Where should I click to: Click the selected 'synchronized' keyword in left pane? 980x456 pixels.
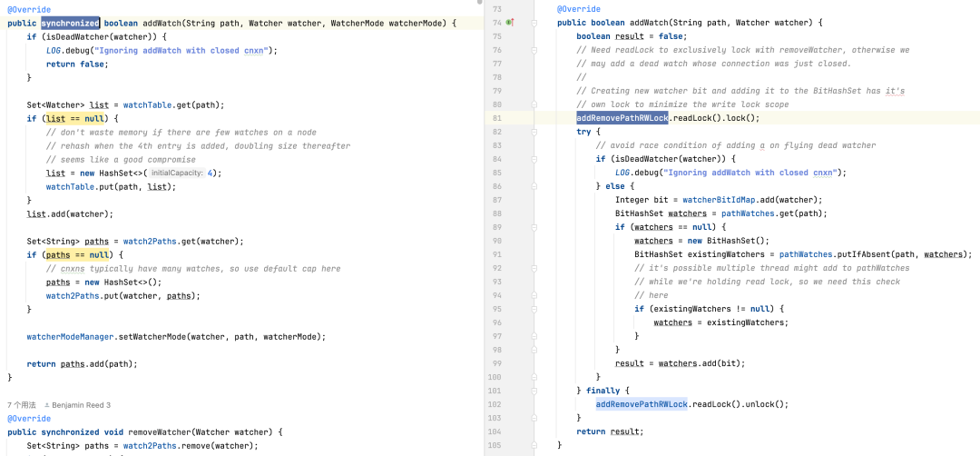[x=70, y=23]
